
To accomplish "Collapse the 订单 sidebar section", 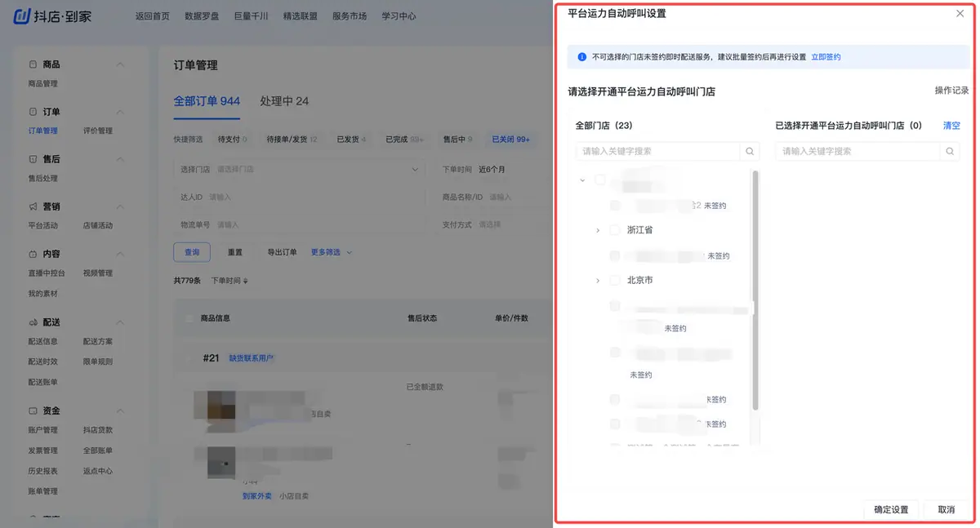I will click(x=120, y=112).
